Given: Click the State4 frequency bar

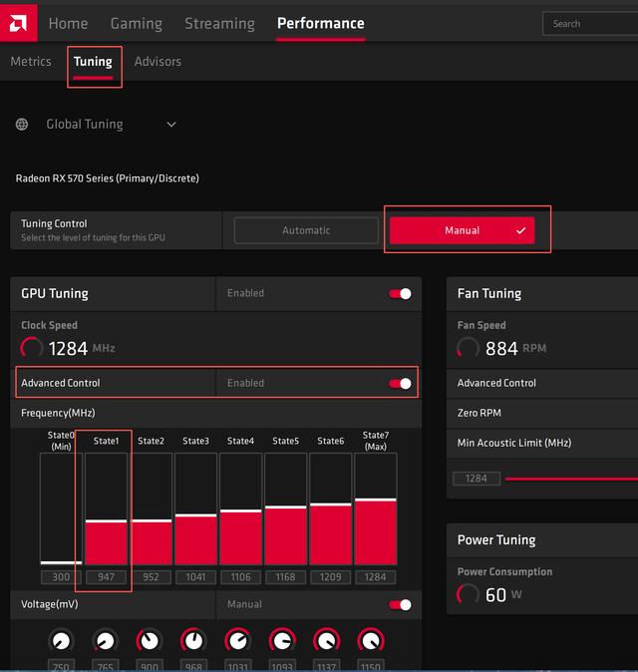Looking at the screenshot, I should point(241,508).
